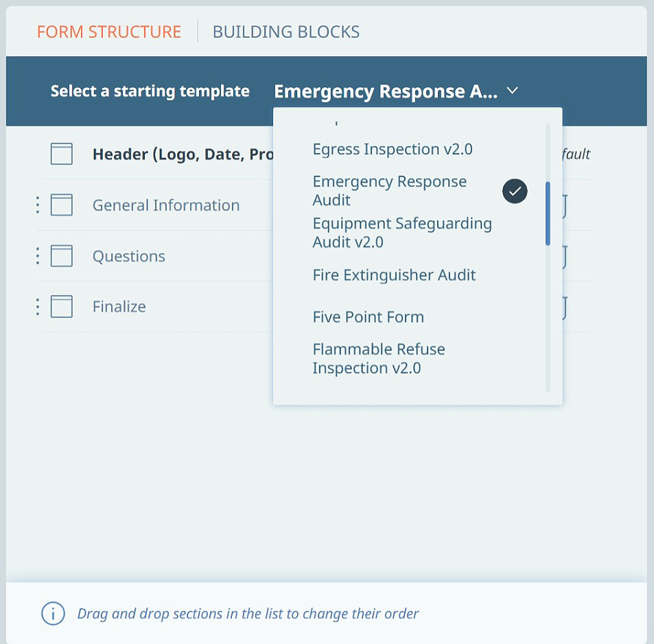The image size is (654, 644).
Task: Click the Questions row drag handle dots
Action: [x=38, y=256]
